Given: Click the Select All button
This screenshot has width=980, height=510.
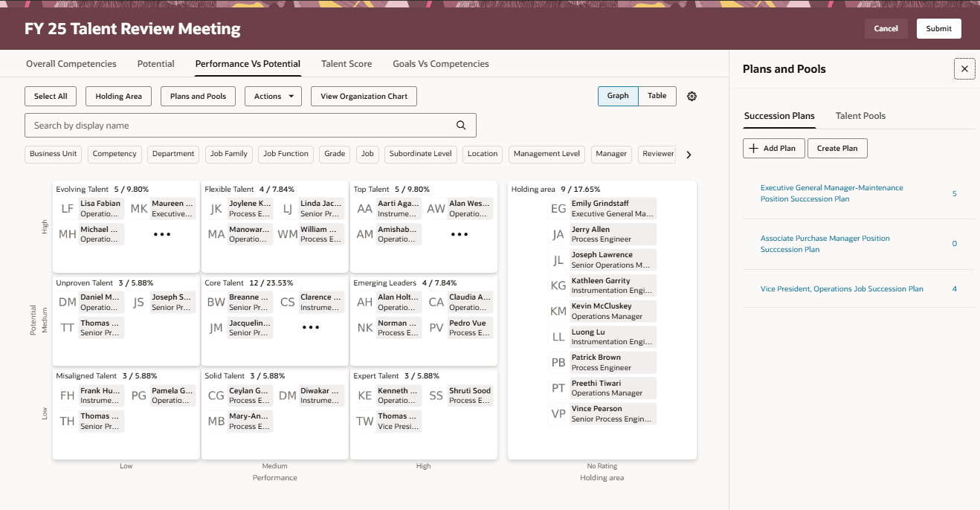Looking at the screenshot, I should [x=51, y=96].
